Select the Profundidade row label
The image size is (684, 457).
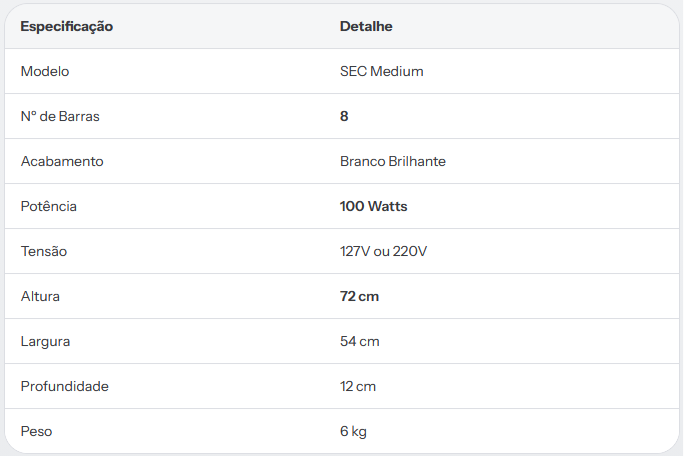65,386
